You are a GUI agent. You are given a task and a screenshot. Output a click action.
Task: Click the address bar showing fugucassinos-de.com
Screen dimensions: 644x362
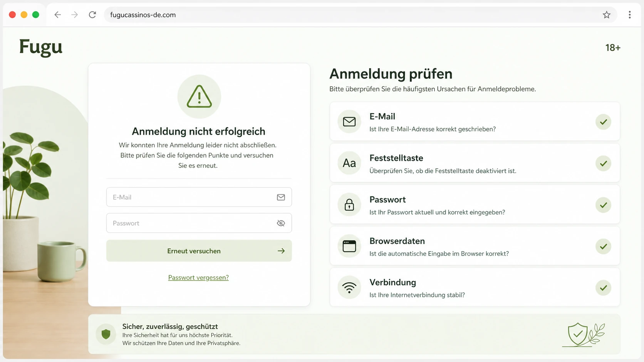point(361,15)
